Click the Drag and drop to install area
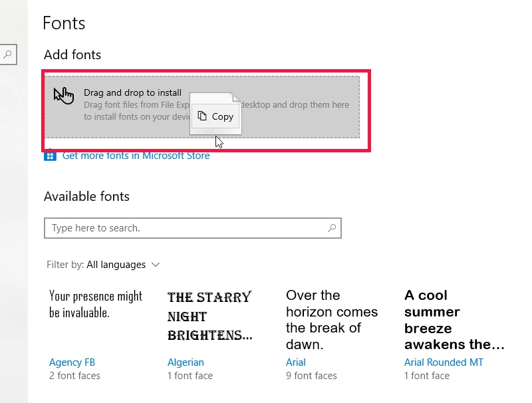This screenshot has width=532, height=403. point(202,107)
